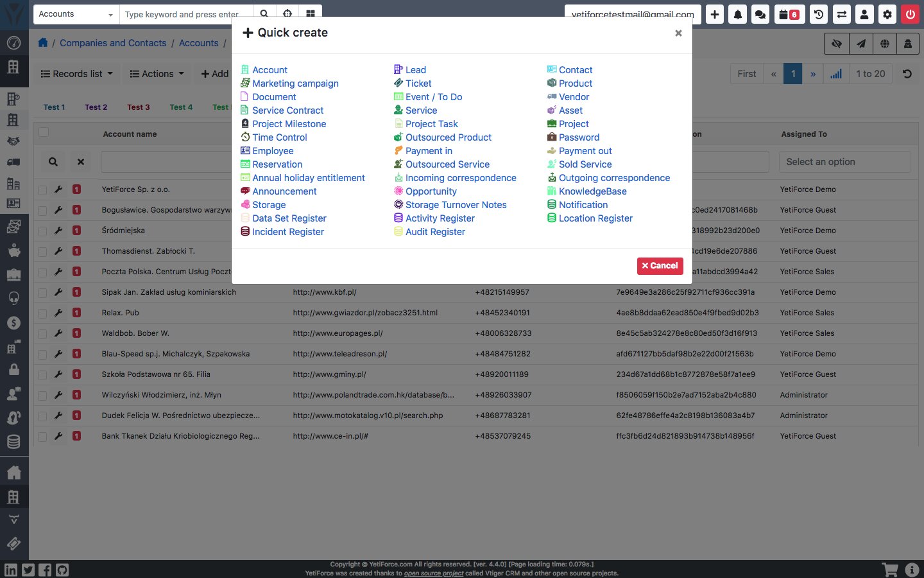Click the history clock icon in header
This screenshot has height=578, width=924.
[819, 14]
